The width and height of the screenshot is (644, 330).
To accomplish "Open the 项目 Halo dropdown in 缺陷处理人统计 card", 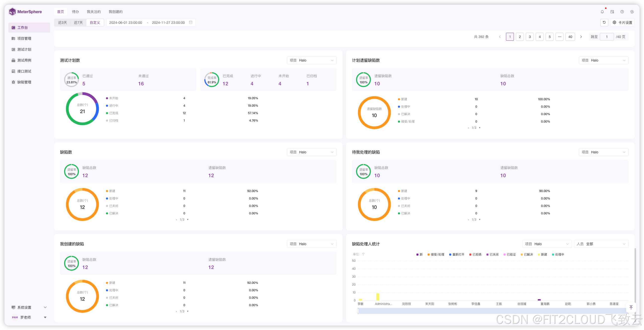I will (547, 244).
